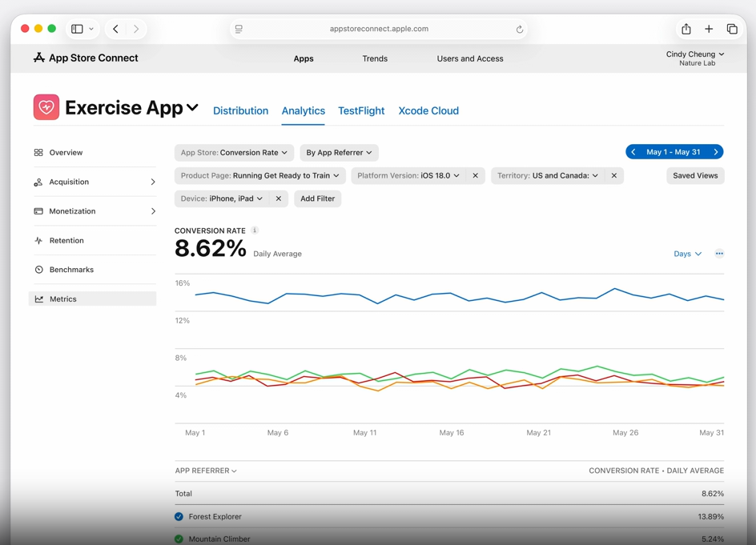Click the Total row value 8.62%
The height and width of the screenshot is (545, 756).
(x=713, y=494)
